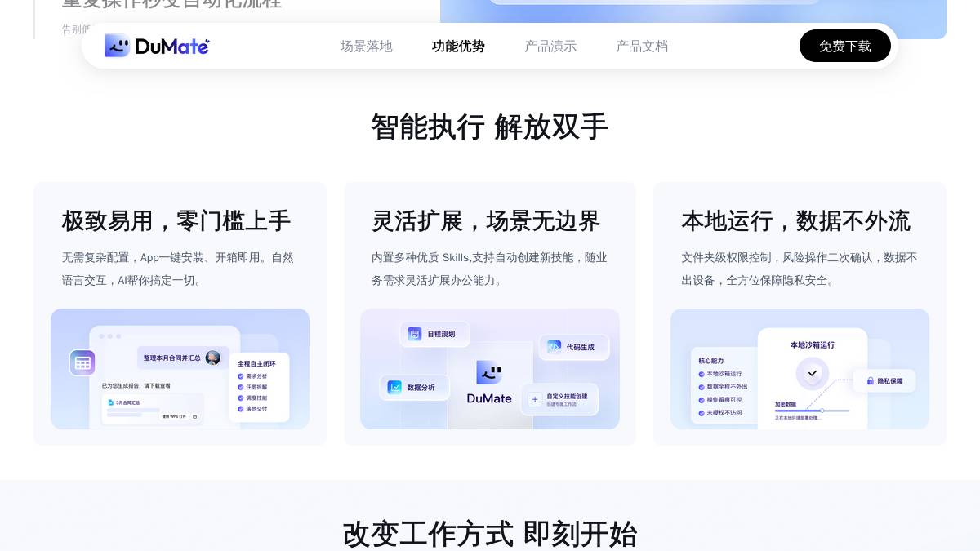Screen dimensions: 980x551
Task: Click the 自定义技能创建 label
Action: click(567, 396)
